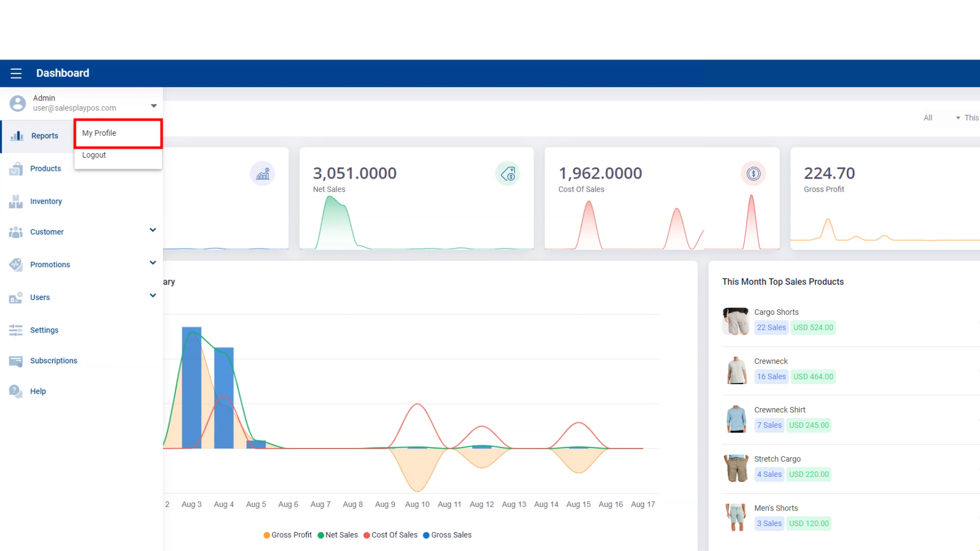Viewport: 980px width, 551px height.
Task: Click the Admin user avatar icon
Action: click(17, 103)
